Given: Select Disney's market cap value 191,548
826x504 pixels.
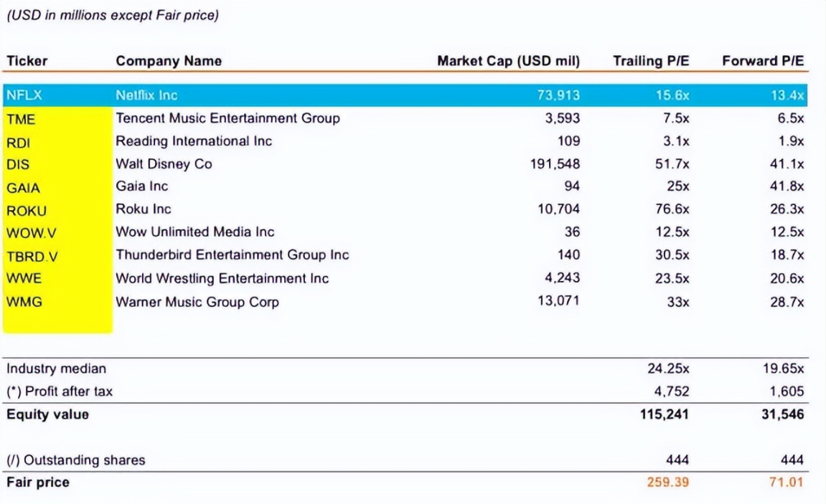Looking at the screenshot, I should 555,164.
